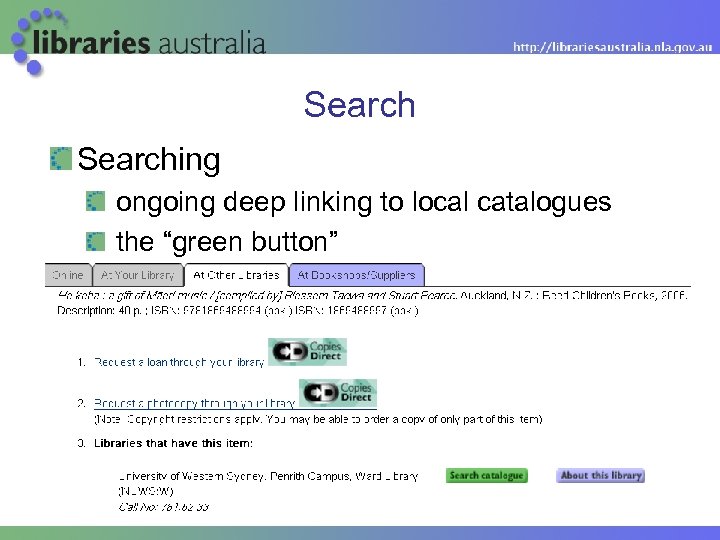Click Request a loan through your library

click(179, 362)
